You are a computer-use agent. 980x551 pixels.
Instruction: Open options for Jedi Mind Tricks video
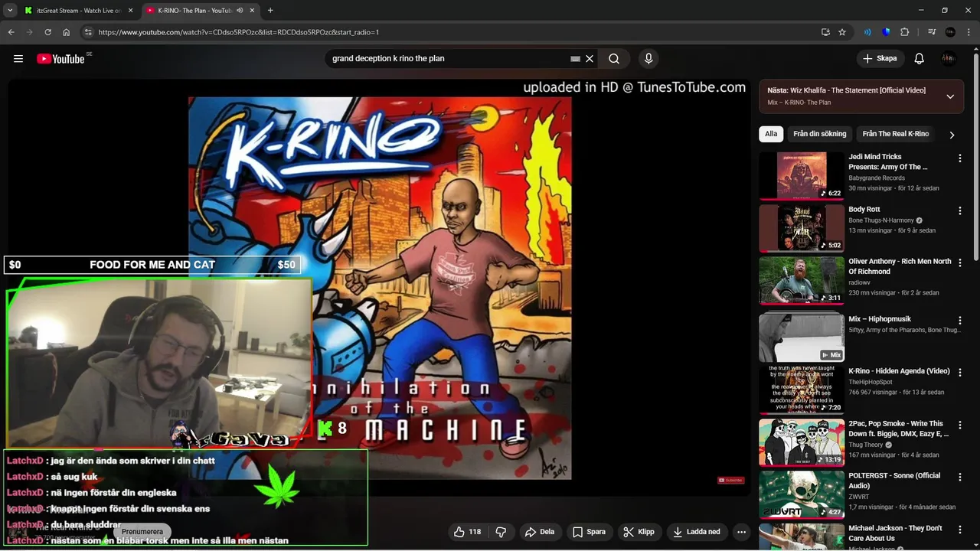pos(959,158)
